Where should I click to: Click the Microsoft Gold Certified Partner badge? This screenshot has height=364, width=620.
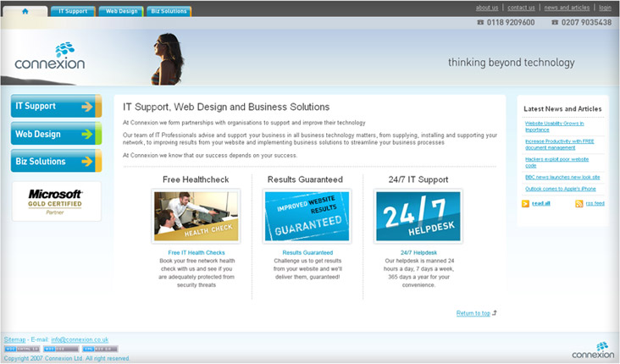tap(56, 201)
